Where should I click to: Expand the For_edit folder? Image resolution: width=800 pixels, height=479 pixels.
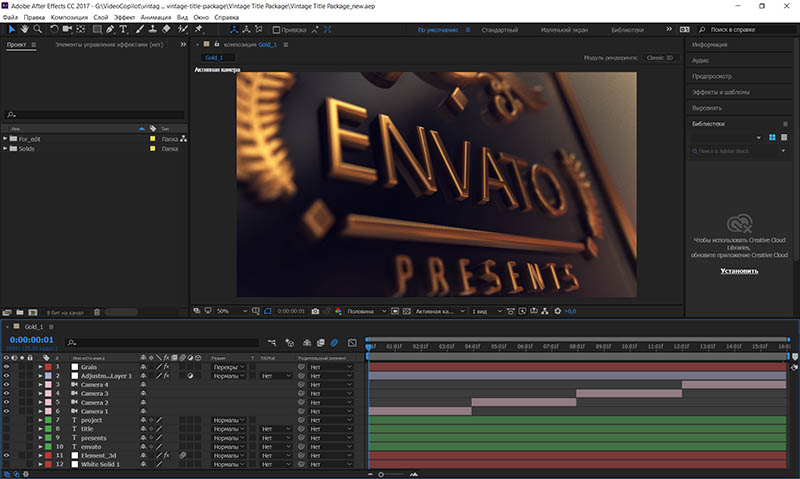(5, 139)
